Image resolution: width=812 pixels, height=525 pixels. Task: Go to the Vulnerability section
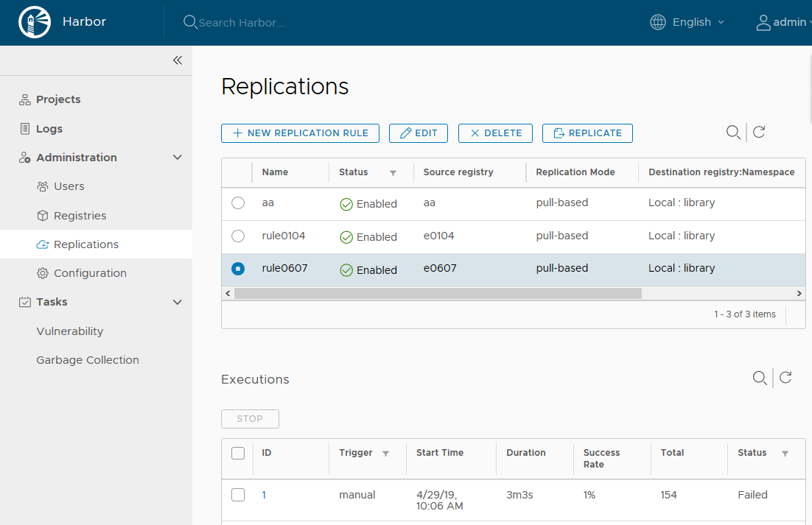[x=69, y=331]
